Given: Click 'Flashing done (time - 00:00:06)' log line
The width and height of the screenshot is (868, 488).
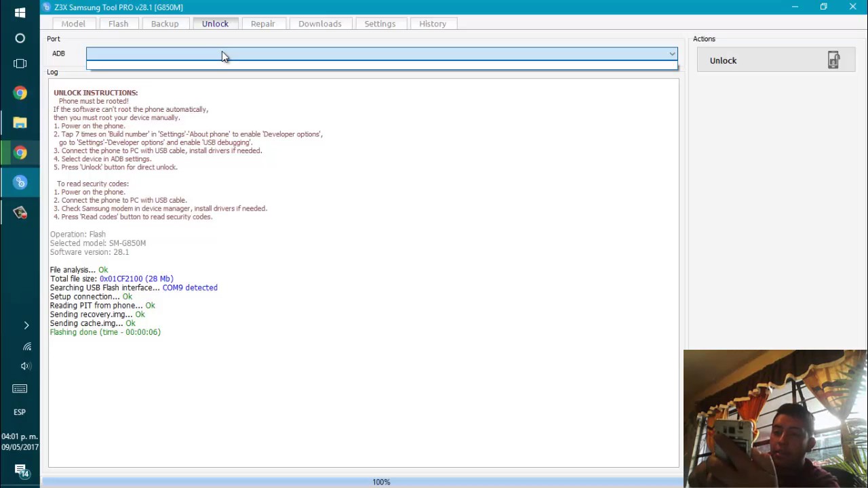Looking at the screenshot, I should [105, 332].
